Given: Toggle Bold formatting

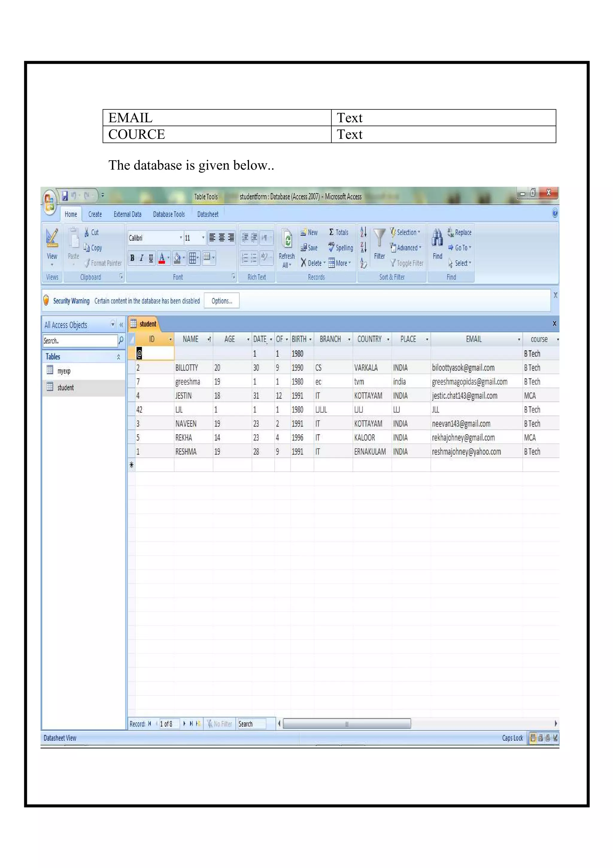Looking at the screenshot, I should pos(132,258).
